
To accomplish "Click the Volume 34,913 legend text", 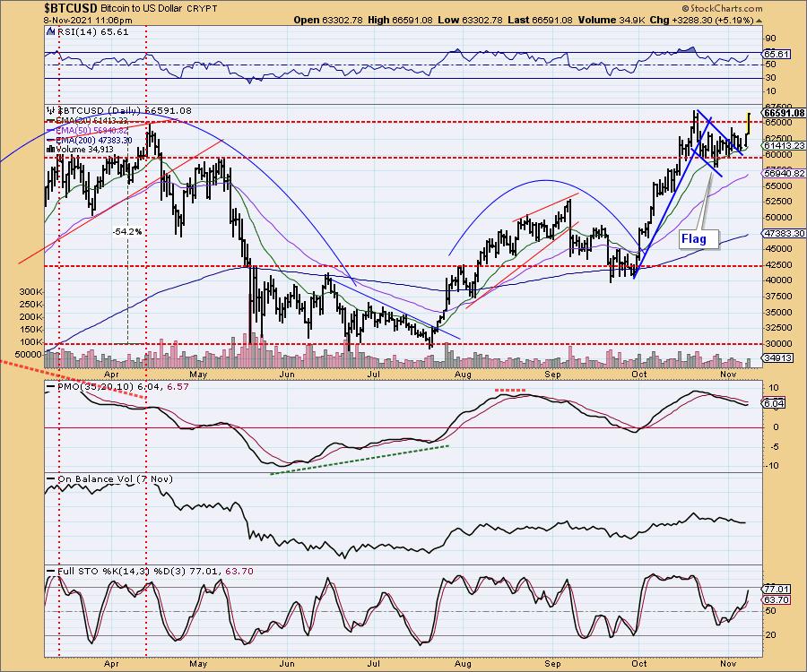I will pyautogui.click(x=85, y=149).
